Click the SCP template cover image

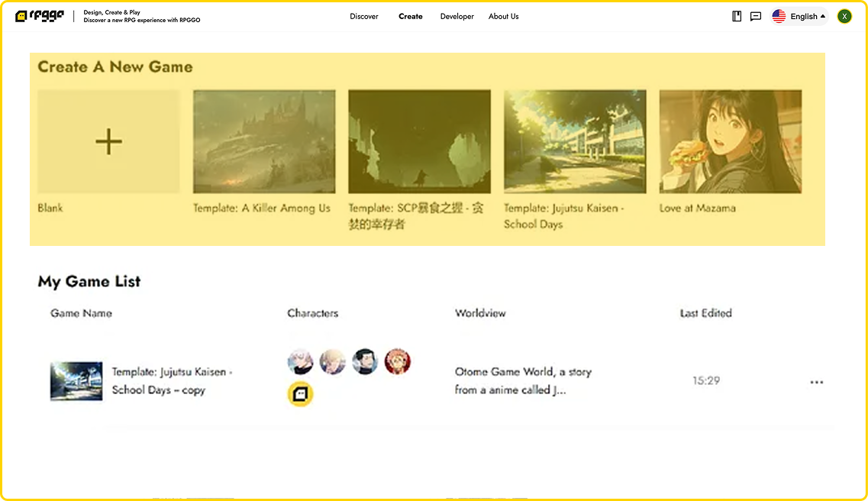(x=419, y=141)
